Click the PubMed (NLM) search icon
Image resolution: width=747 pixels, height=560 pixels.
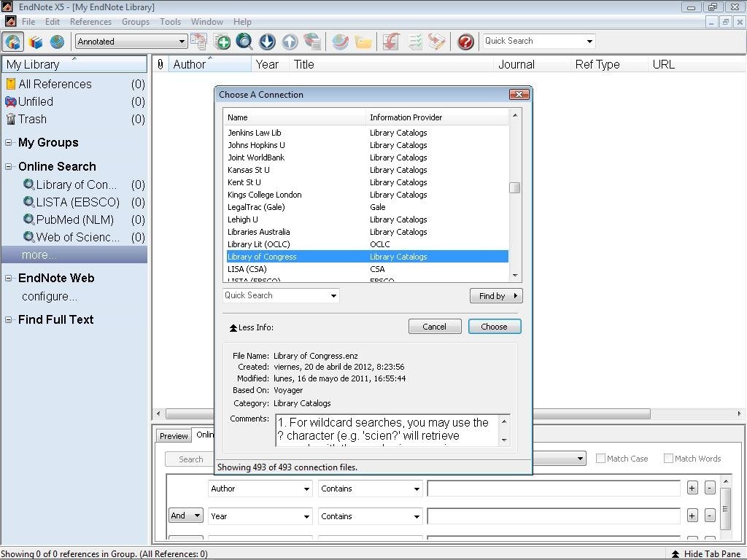pyautogui.click(x=29, y=219)
